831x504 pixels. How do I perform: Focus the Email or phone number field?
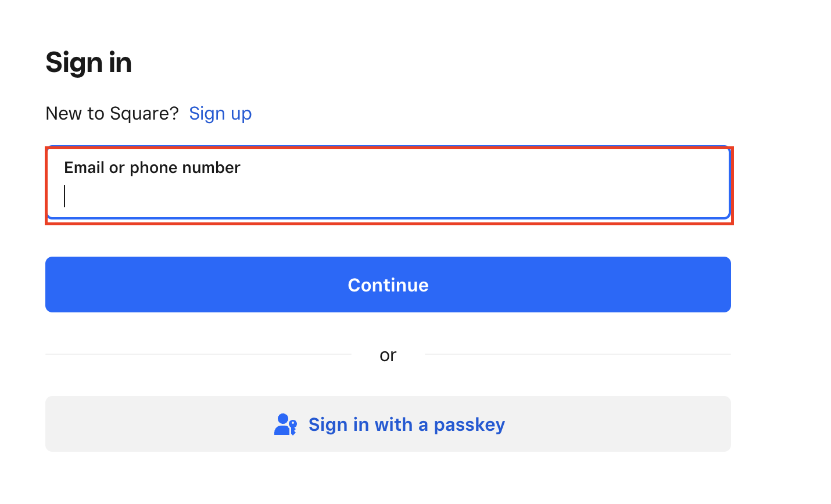388,183
